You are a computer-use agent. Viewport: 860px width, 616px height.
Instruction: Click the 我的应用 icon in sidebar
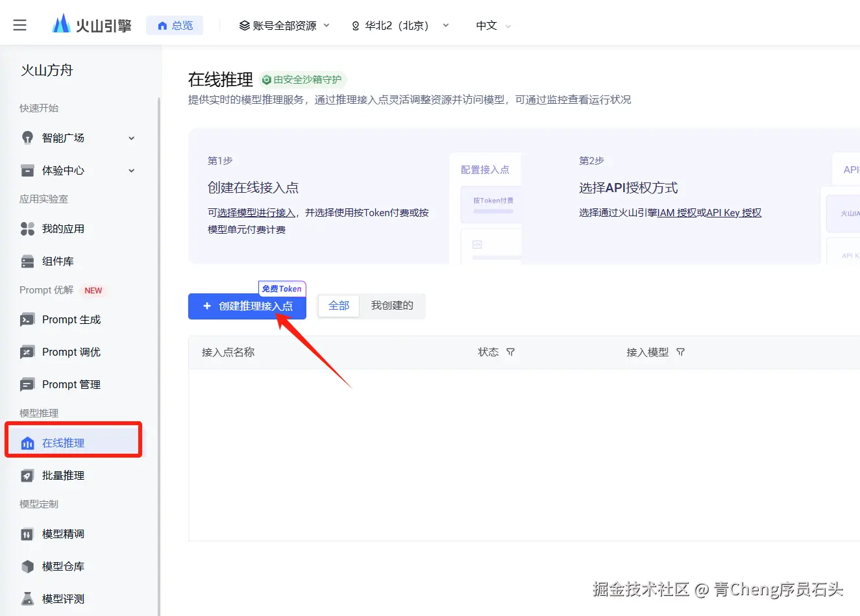pos(27,228)
